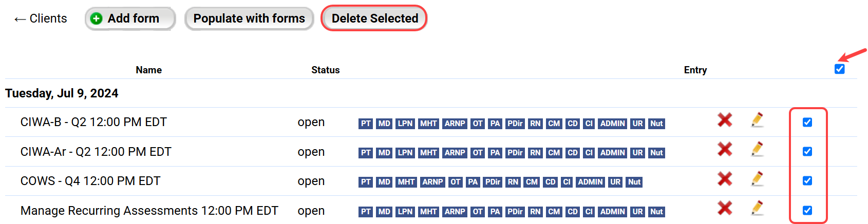Open the CIWA-B - Q2 12:00 PM form

coord(93,123)
